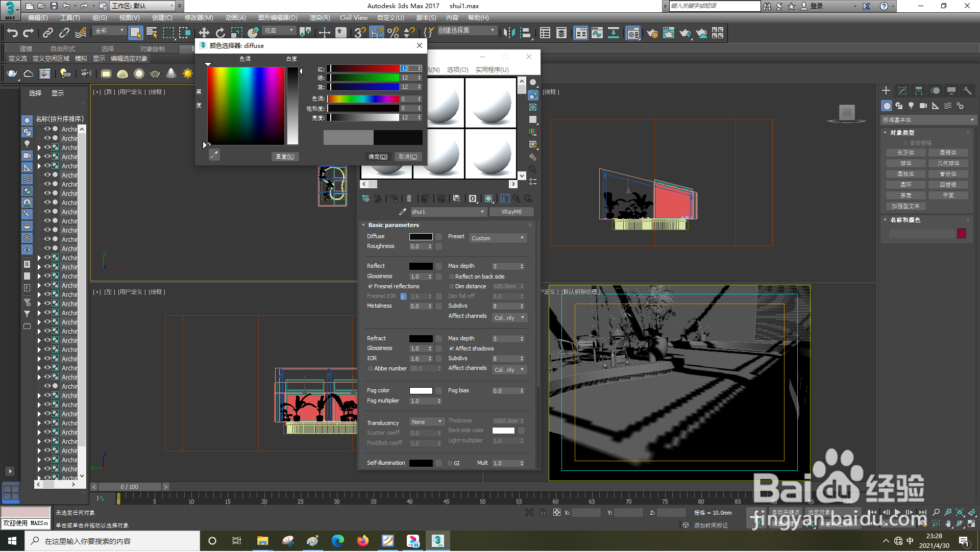Click the VRayMtl material type button
The width and height of the screenshot is (980, 552).
click(x=511, y=212)
